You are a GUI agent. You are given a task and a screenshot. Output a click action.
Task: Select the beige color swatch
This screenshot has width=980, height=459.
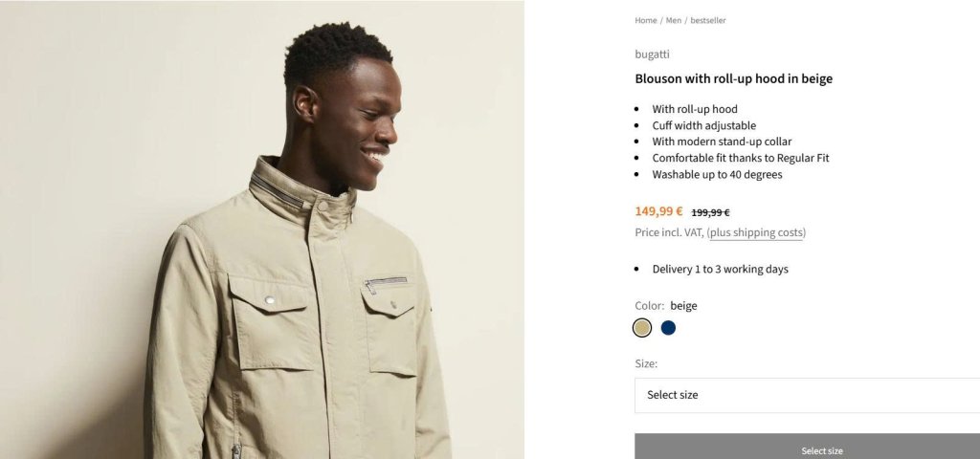[642, 328]
